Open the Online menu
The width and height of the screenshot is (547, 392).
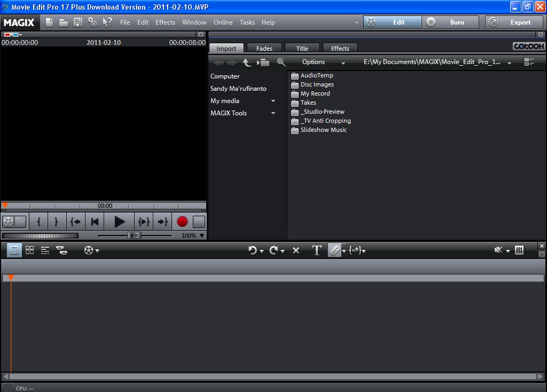(223, 22)
